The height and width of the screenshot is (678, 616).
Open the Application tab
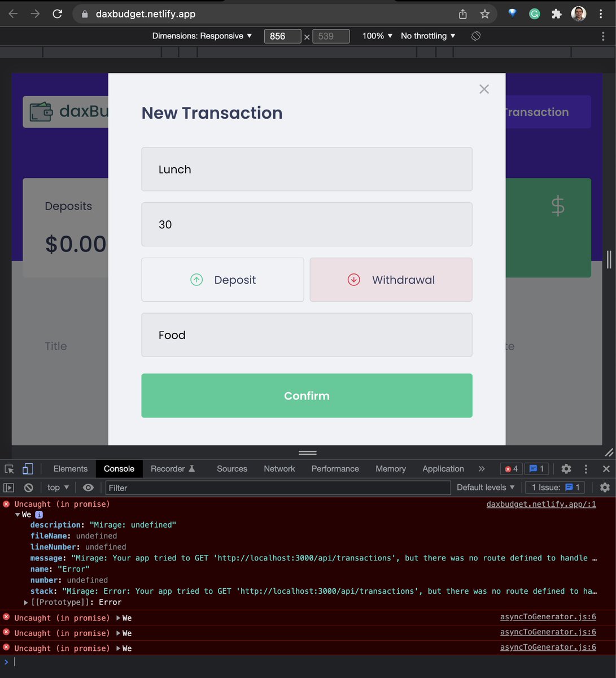tap(443, 469)
